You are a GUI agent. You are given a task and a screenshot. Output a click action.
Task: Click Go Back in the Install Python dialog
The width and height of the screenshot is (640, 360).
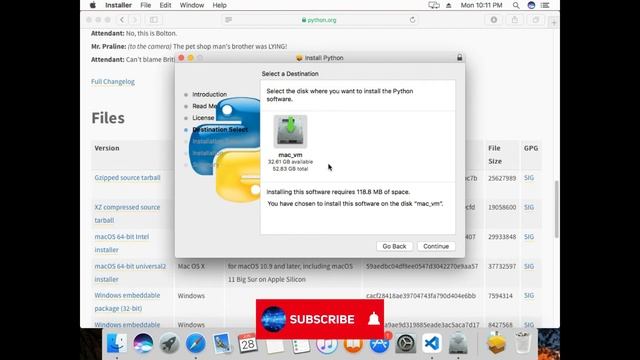[x=394, y=246]
